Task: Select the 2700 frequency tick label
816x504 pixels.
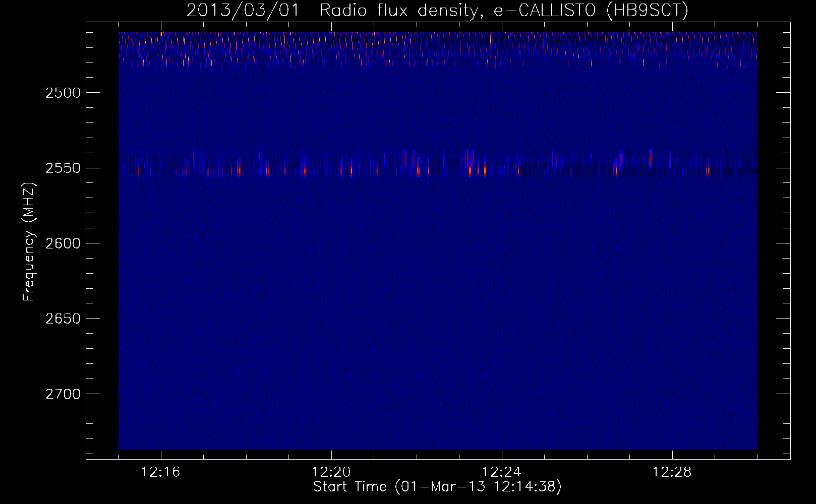Action: pos(63,394)
